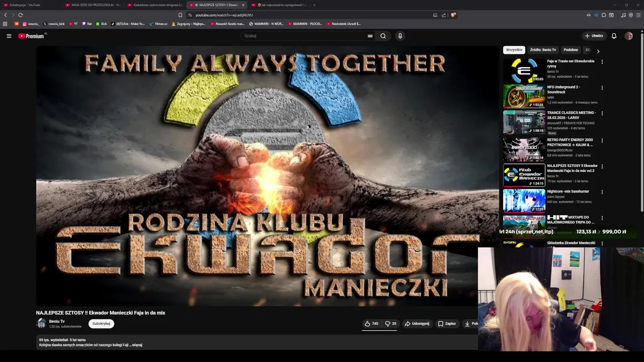644x362 pixels.
Task: Dislike the video with thumbs down
Action: pyautogui.click(x=390, y=324)
